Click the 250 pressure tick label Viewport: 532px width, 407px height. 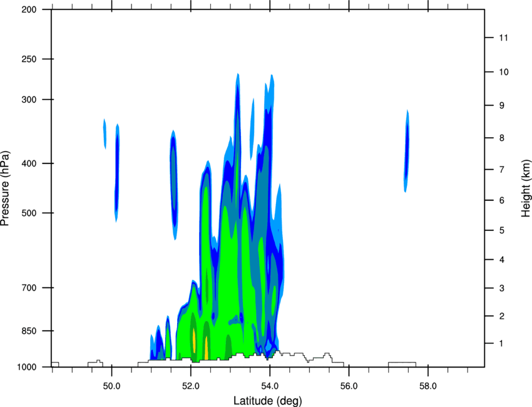coord(29,59)
